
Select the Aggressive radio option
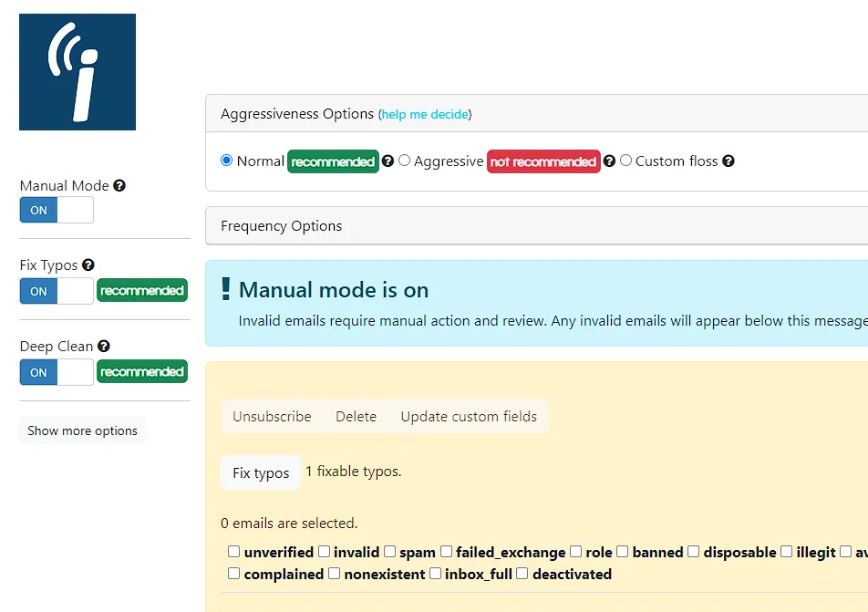pyautogui.click(x=405, y=161)
